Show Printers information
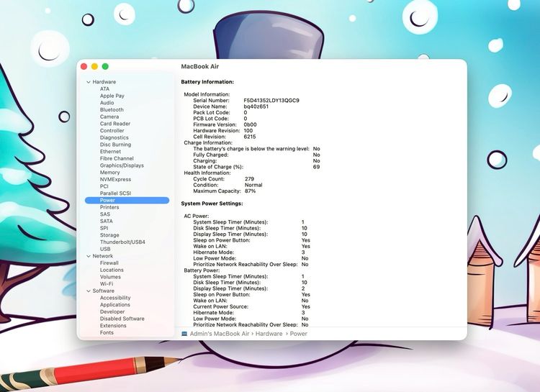 [x=109, y=207]
